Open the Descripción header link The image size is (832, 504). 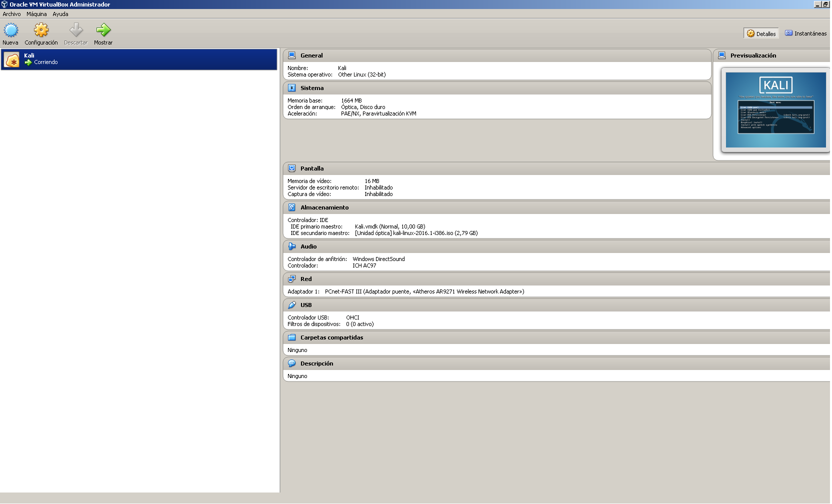(x=316, y=363)
